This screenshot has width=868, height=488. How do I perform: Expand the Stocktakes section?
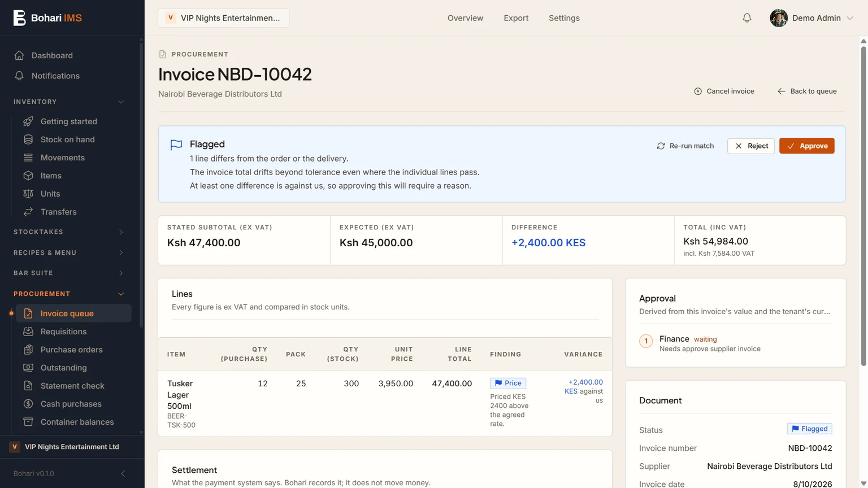point(69,232)
